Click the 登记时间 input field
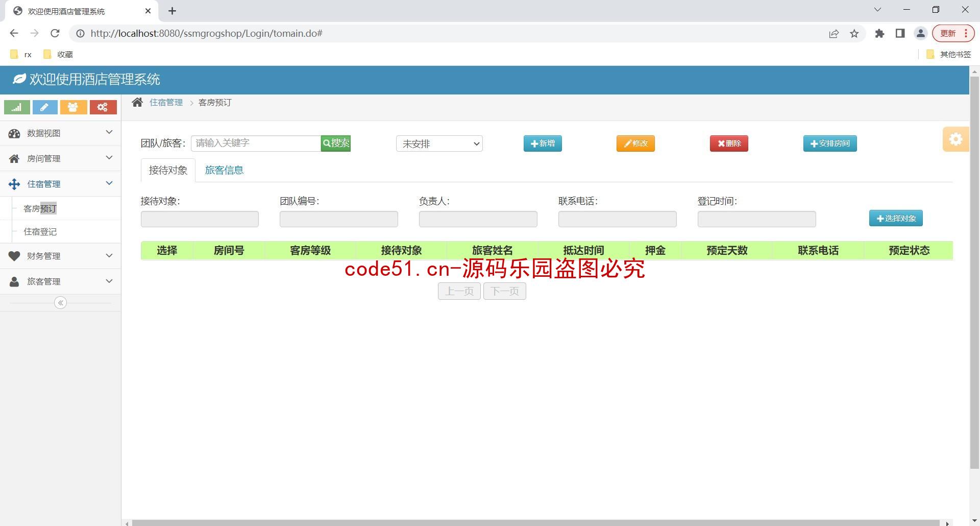Screen dimensions: 980x526 [757, 219]
